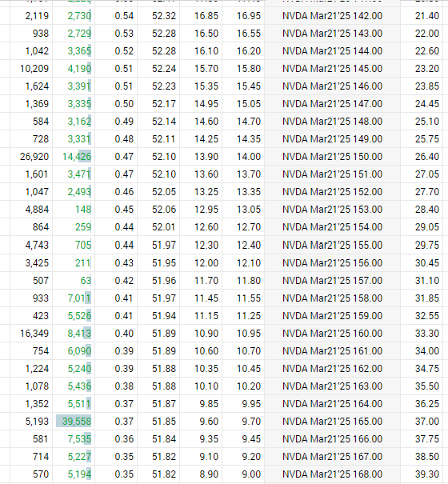The height and width of the screenshot is (484, 448).
Task: Select the NVDA Mar21'25 145.00 contract cell
Action: point(332,69)
